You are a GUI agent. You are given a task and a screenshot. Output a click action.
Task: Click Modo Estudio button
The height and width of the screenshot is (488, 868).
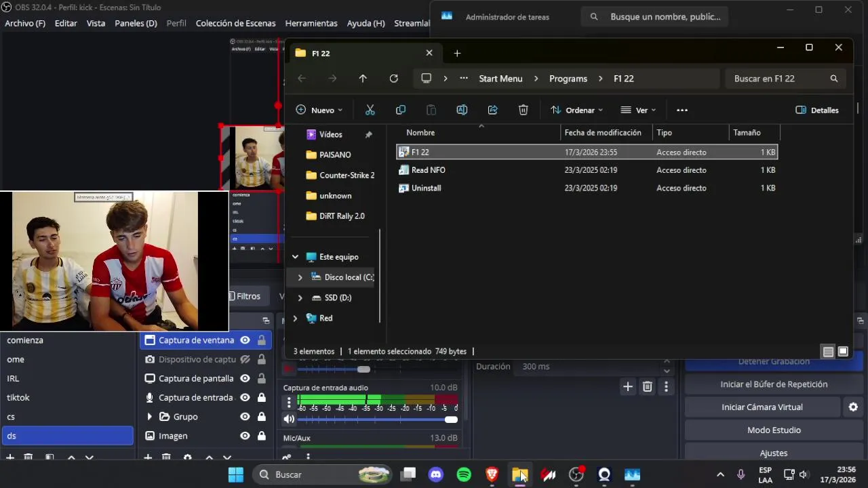774,430
